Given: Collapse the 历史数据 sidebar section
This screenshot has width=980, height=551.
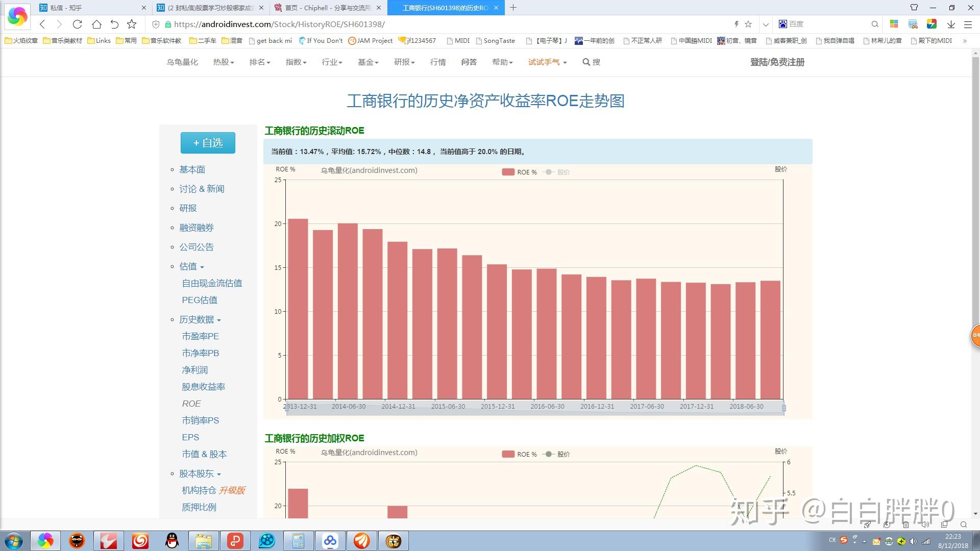Looking at the screenshot, I should click(x=200, y=319).
